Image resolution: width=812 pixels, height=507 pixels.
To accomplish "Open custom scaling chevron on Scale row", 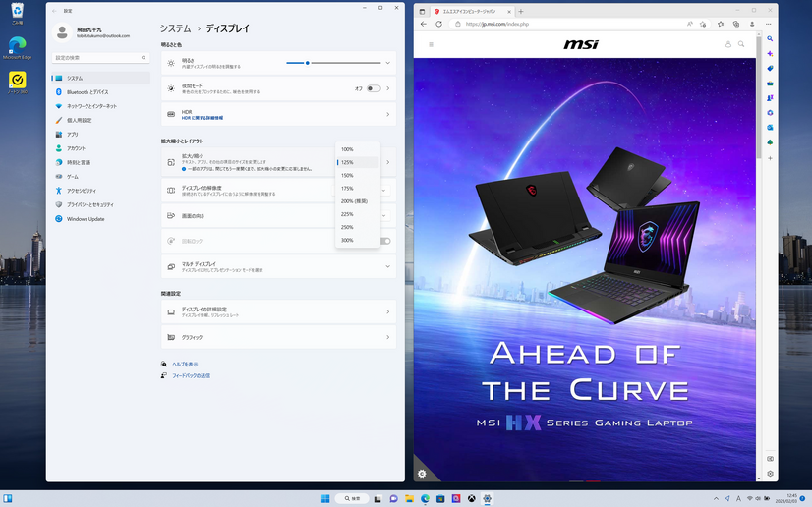I will [x=388, y=162].
